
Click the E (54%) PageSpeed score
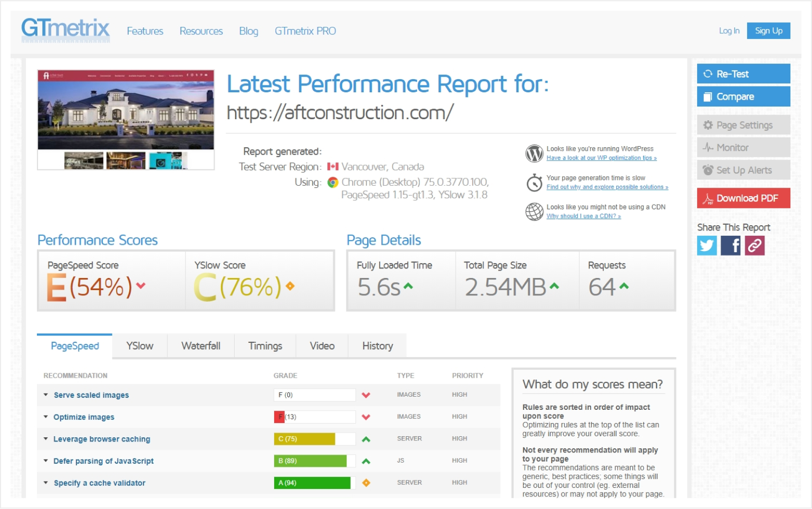(x=90, y=287)
